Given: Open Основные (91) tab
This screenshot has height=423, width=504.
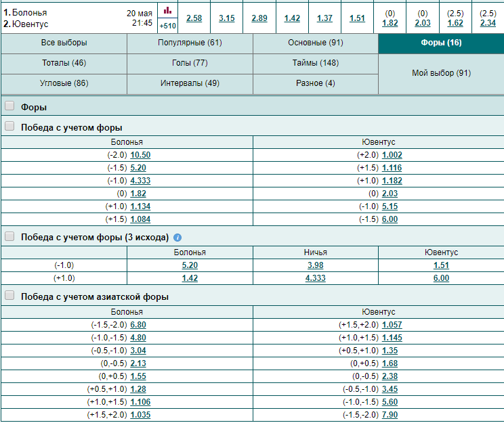Looking at the screenshot, I should tap(316, 43).
